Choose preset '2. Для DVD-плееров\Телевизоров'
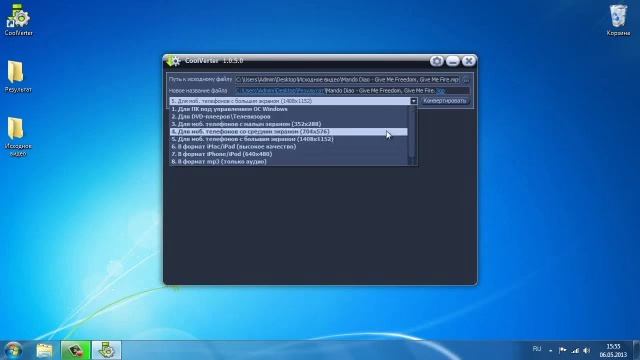640x360 pixels. tap(289, 116)
